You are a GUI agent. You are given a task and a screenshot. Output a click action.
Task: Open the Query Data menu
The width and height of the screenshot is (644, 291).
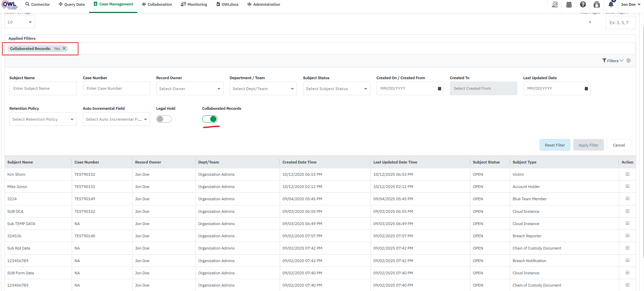pos(72,4)
